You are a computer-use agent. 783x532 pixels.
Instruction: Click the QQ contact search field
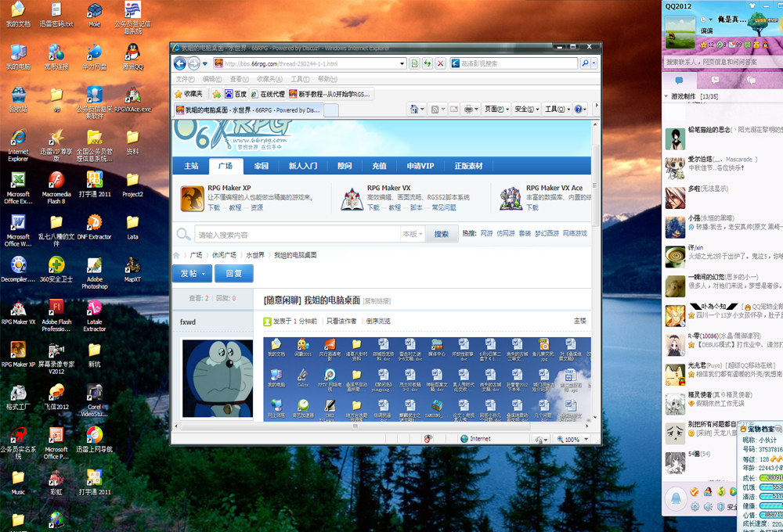tap(722, 62)
